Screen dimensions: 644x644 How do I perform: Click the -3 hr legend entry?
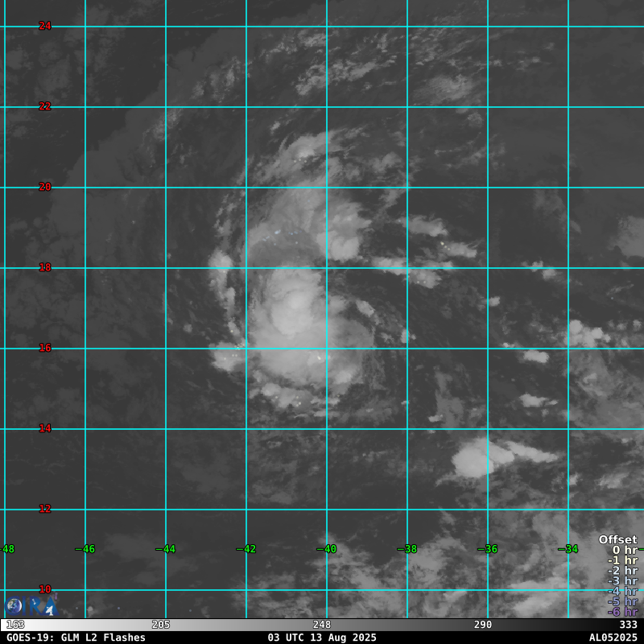[622, 581]
